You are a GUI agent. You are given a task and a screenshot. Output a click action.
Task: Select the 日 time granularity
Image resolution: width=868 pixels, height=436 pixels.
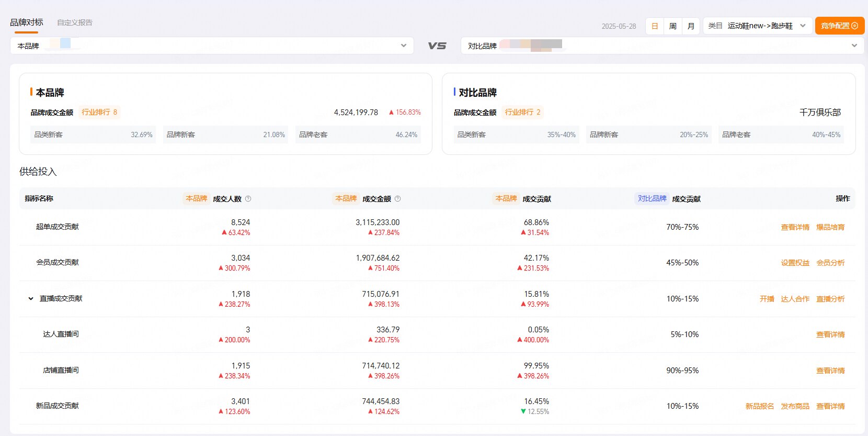click(x=655, y=26)
